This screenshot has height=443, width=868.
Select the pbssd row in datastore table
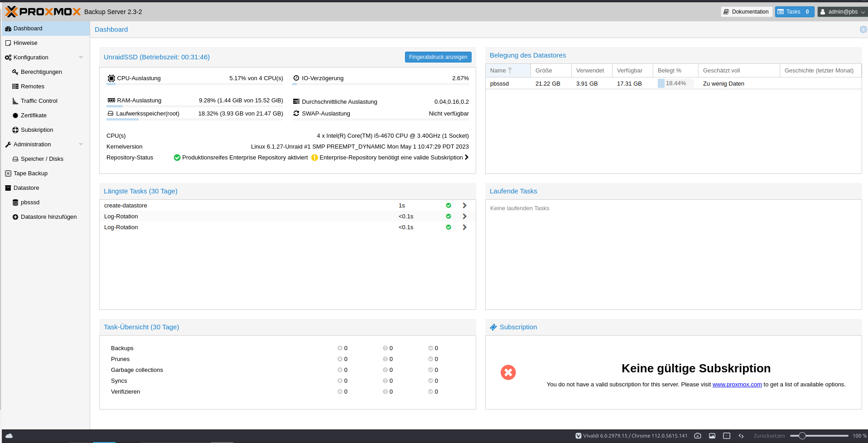tap(673, 83)
